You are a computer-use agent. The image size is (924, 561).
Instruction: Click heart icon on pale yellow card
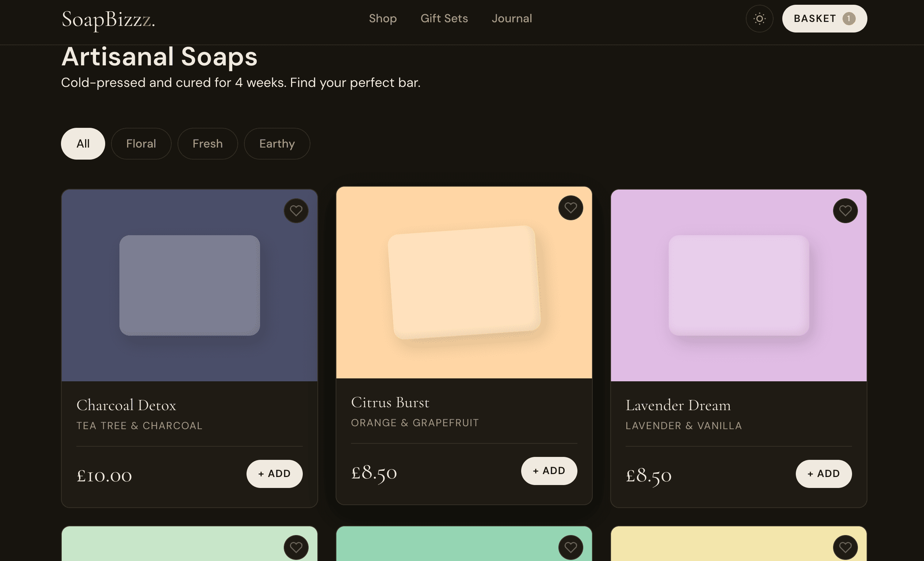[x=845, y=547]
